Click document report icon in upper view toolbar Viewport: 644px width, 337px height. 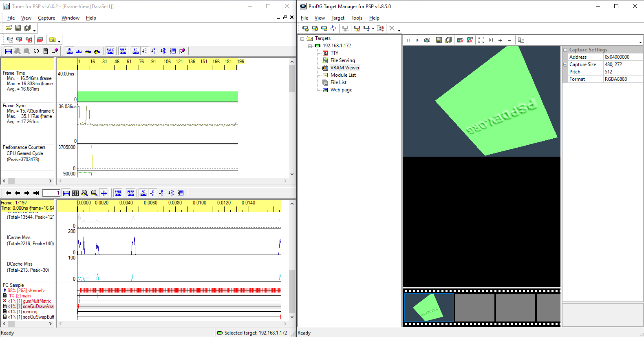point(46,51)
